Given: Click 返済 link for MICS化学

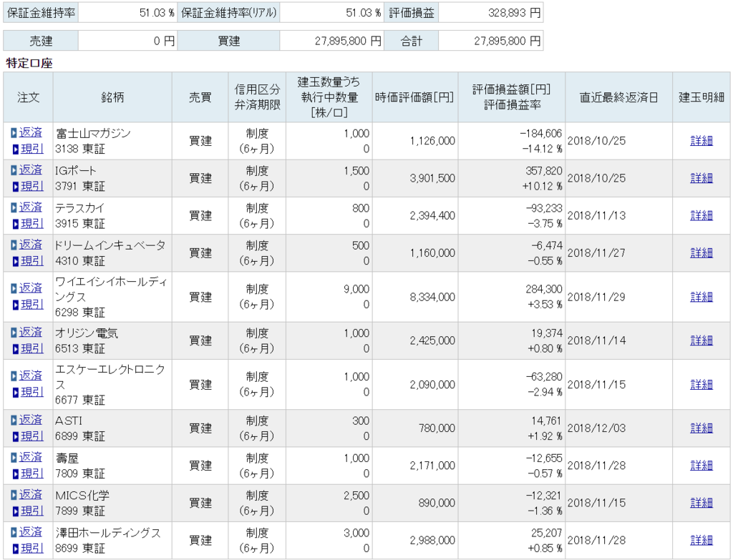Looking at the screenshot, I should click(x=30, y=495).
